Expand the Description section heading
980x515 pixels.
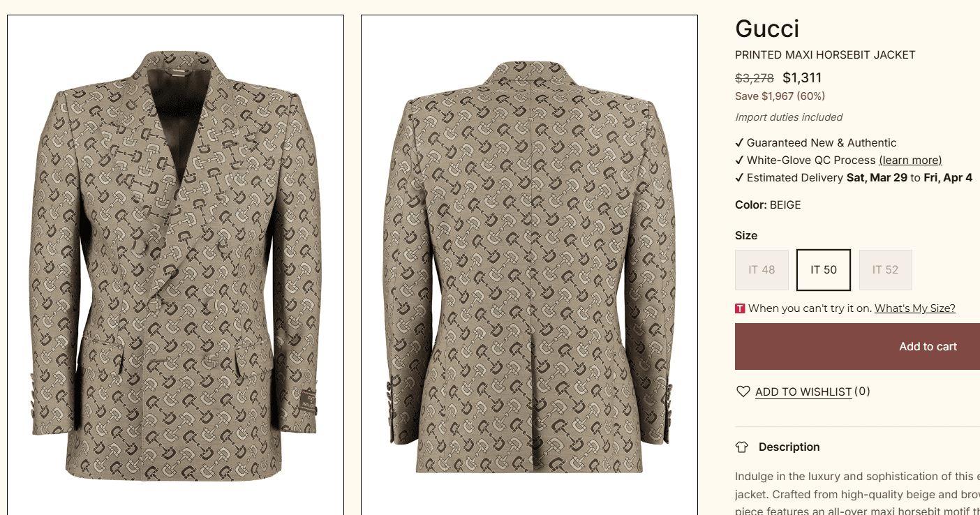point(789,447)
